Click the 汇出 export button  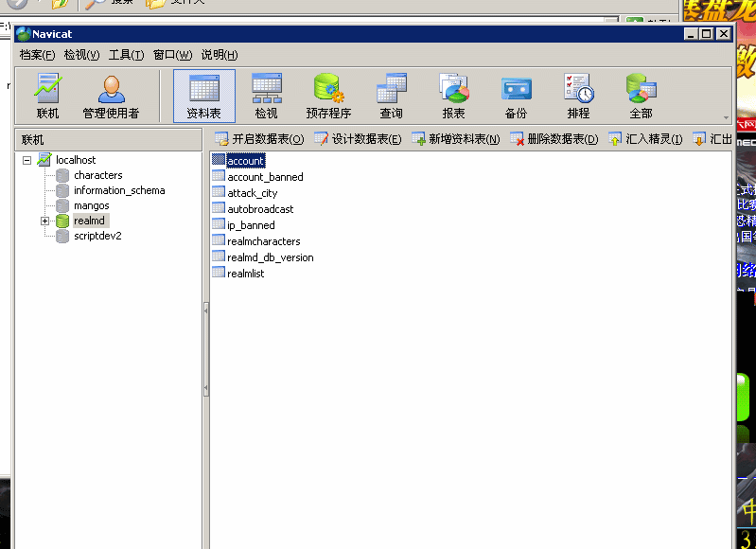pos(712,139)
